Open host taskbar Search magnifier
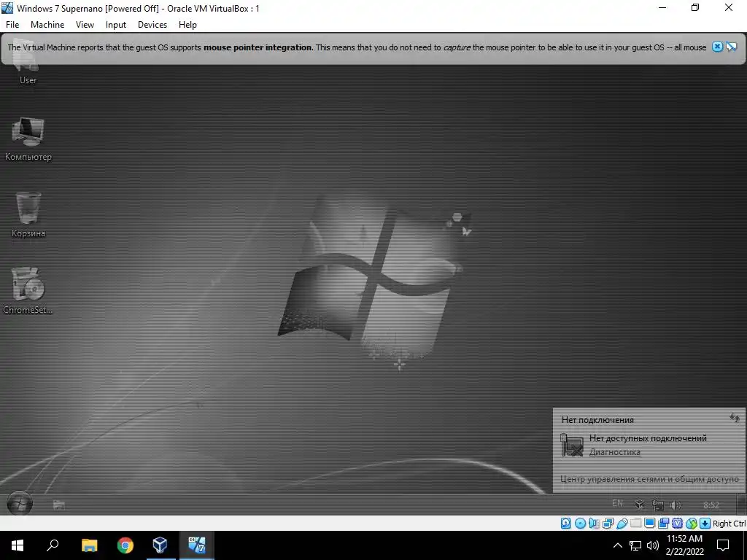 coord(53,545)
